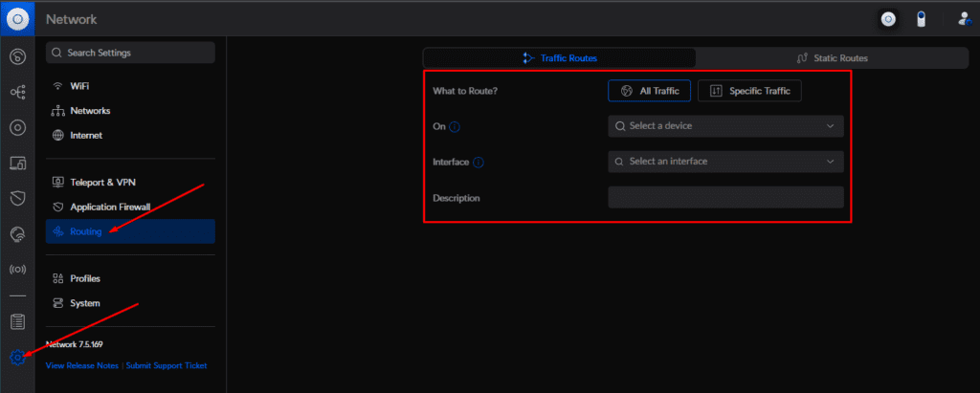This screenshot has height=393, width=980.
Task: Open the Client Devices icon in left rail
Action: 17,164
